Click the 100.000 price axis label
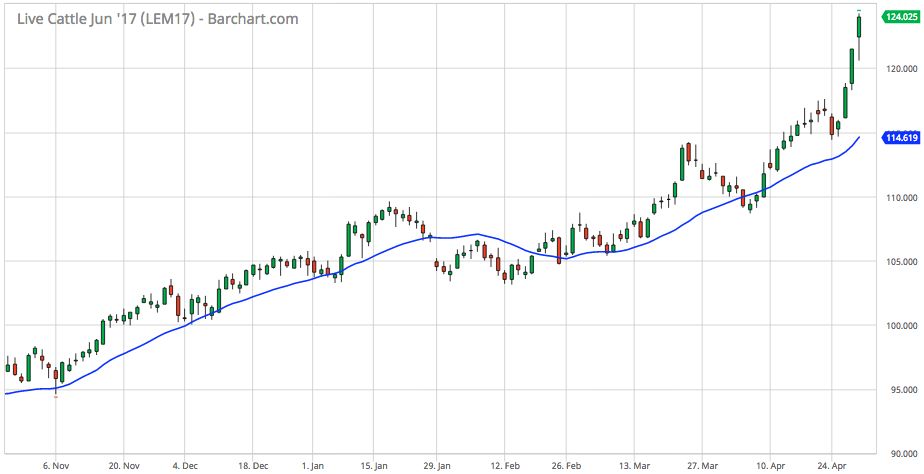924x474 pixels. click(x=903, y=326)
